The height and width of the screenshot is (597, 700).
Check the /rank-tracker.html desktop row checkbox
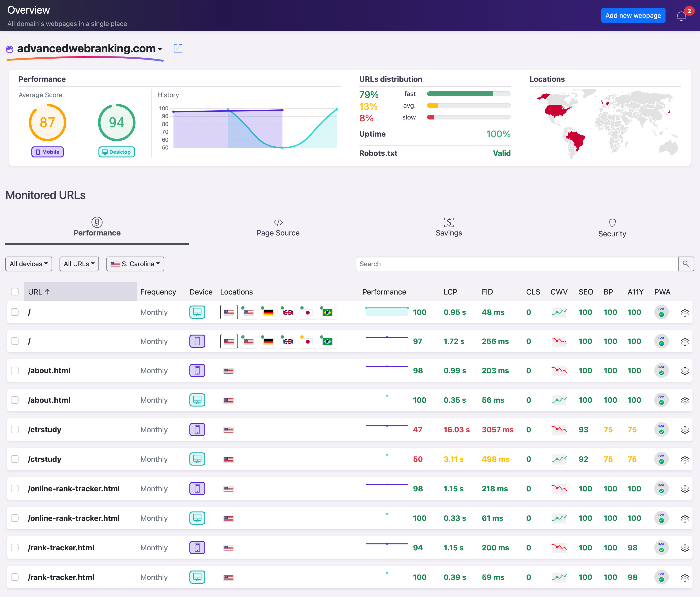(15, 577)
